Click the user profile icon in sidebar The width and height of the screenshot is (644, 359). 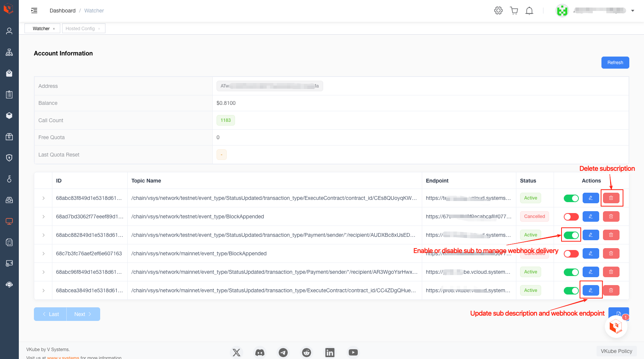[x=9, y=31]
